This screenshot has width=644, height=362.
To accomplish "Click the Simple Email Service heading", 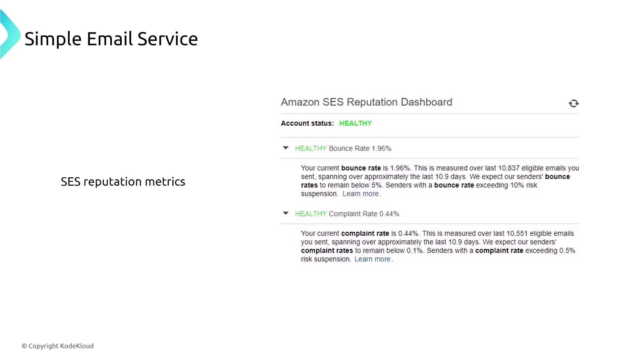I will 111,39.
